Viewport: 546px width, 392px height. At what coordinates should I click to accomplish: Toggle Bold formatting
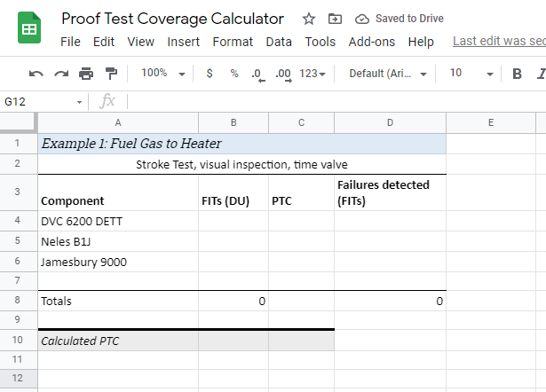517,74
